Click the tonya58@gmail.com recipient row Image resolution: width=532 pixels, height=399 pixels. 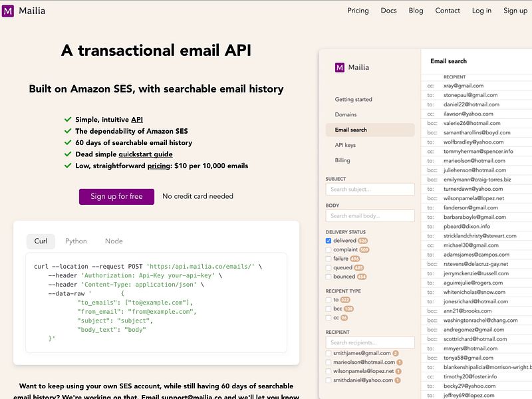point(476,358)
